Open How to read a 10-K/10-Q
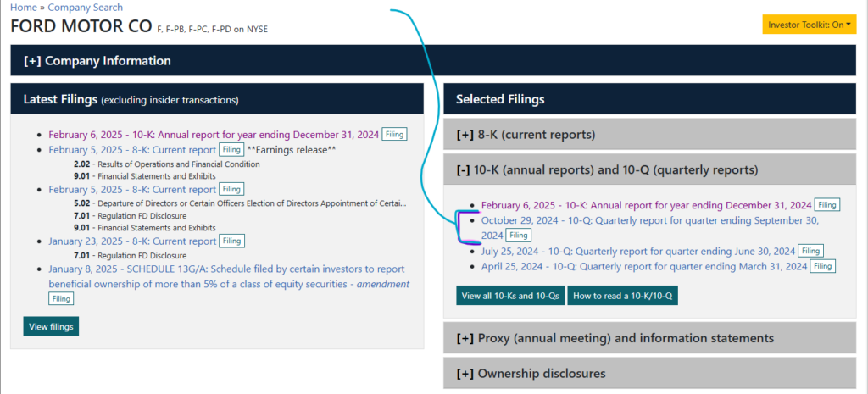 pyautogui.click(x=622, y=296)
